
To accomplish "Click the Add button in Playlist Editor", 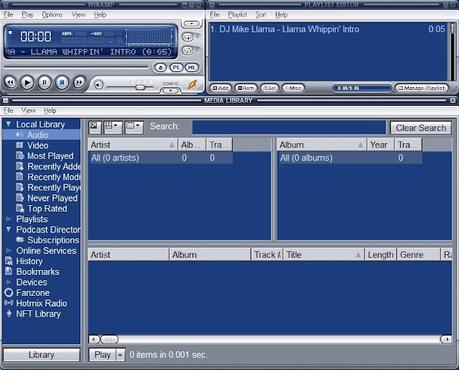I will (221, 88).
